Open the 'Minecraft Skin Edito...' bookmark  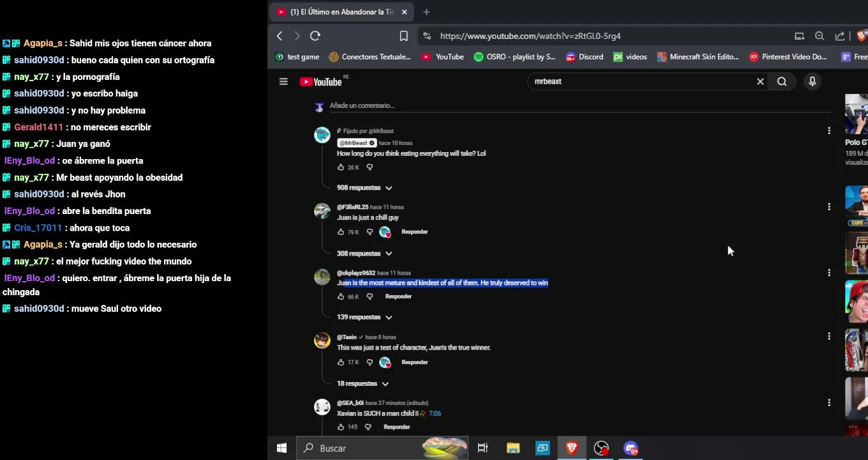click(698, 57)
